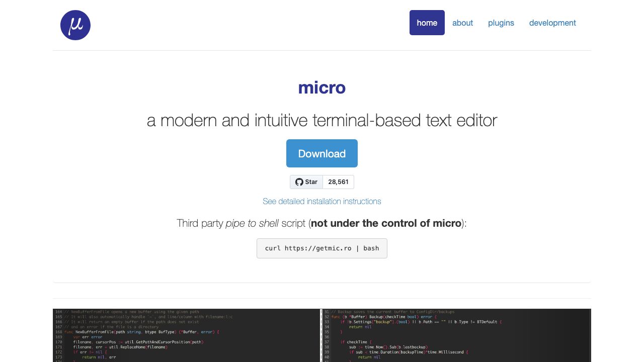Click the modern intuitive editor tagline

click(x=322, y=121)
